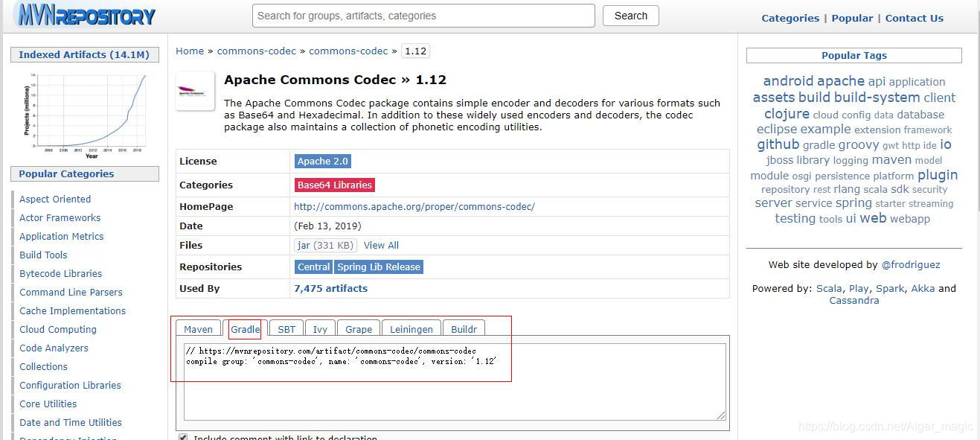Open the Spark powered-by link
Viewport: 980px width, 440px height.
click(x=890, y=288)
